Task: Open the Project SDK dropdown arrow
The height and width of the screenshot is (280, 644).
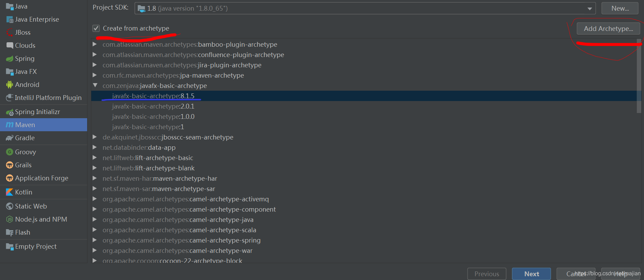Action: pos(589,9)
